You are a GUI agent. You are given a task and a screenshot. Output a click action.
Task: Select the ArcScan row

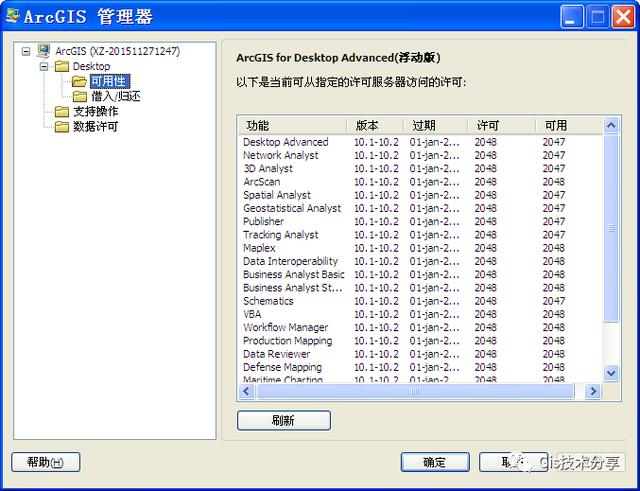(420, 182)
